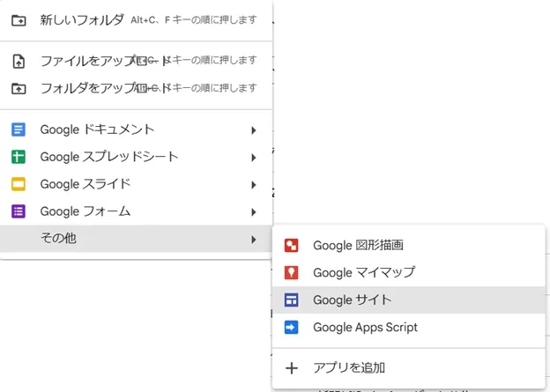
Task: Click the Google Apps Script arrow icon
Action: pos(292,327)
